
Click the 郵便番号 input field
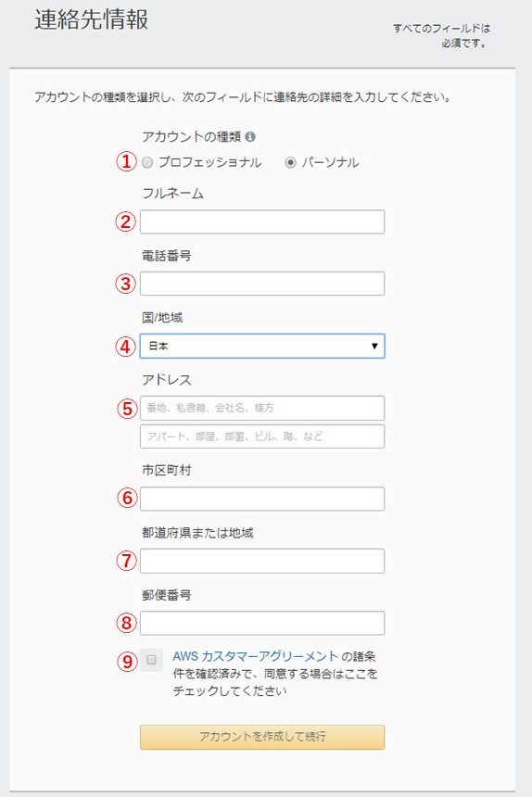tap(262, 623)
